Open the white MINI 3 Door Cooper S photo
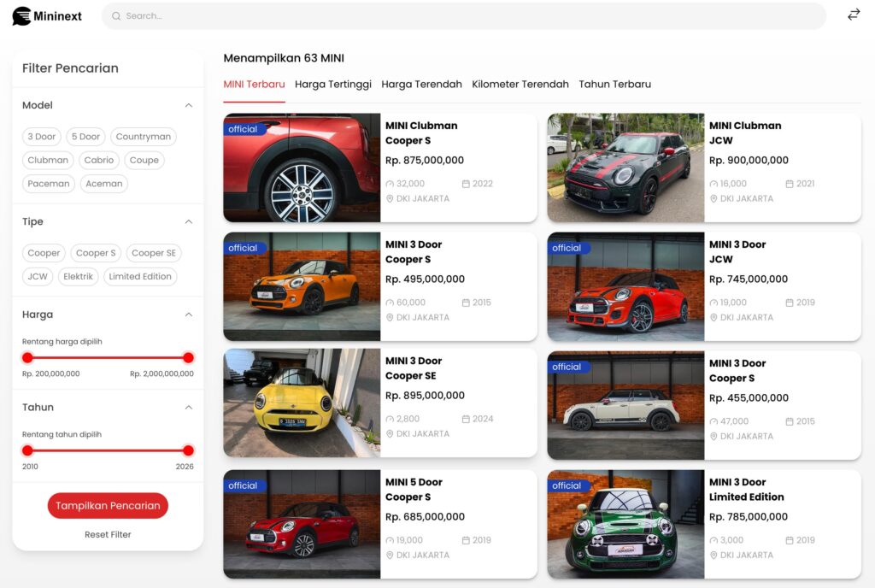Screen dimensions: 875x588 pos(625,405)
